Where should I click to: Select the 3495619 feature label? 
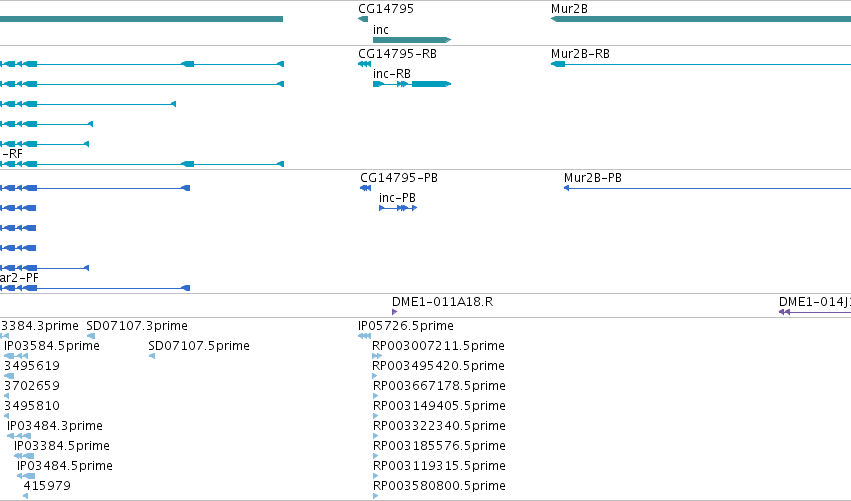pos(31,366)
